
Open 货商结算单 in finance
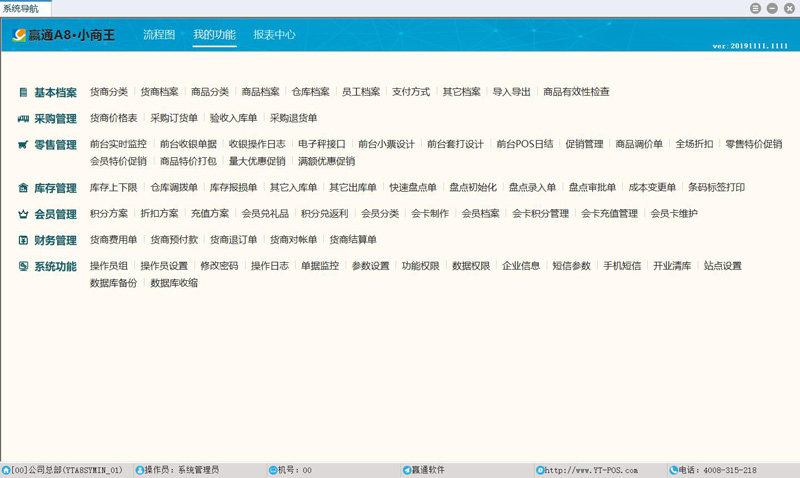[x=353, y=240]
